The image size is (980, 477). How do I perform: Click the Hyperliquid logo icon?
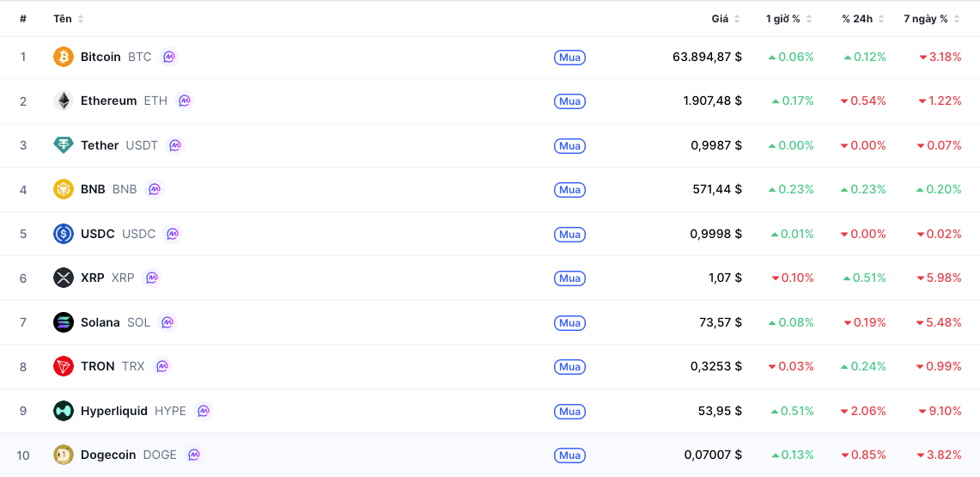point(63,411)
